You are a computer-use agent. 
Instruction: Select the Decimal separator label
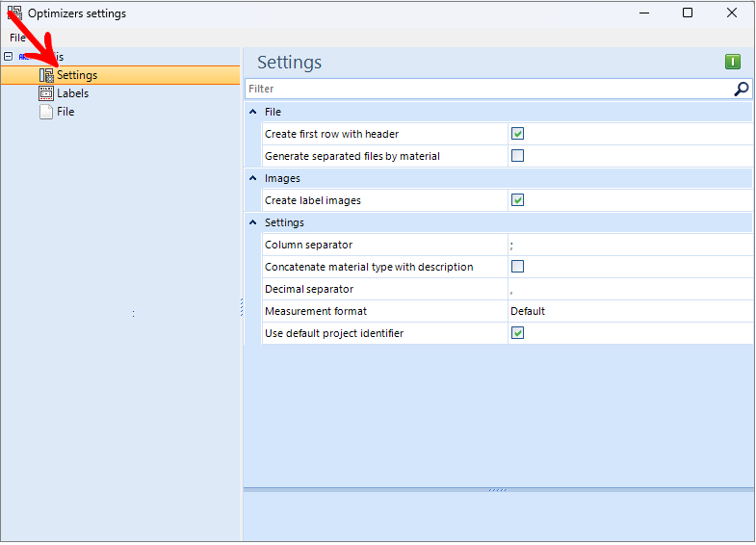click(x=309, y=289)
